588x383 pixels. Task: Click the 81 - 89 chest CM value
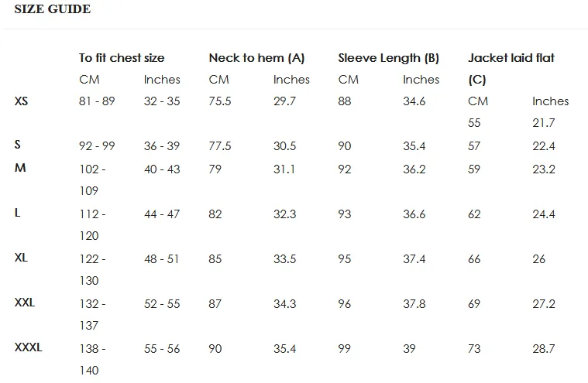(x=97, y=101)
